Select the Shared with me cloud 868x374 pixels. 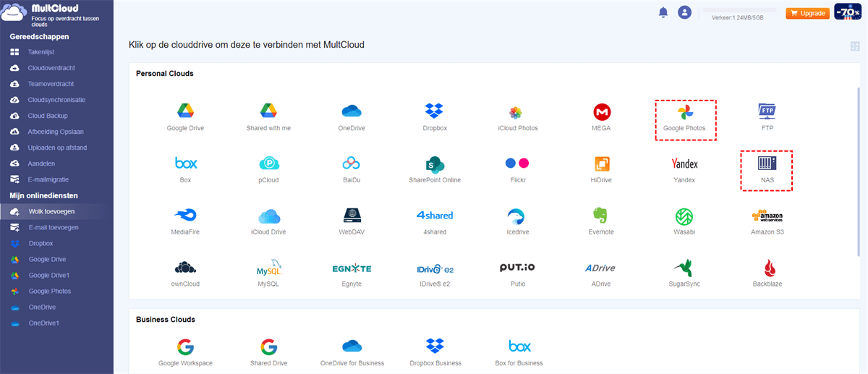pos(268,111)
